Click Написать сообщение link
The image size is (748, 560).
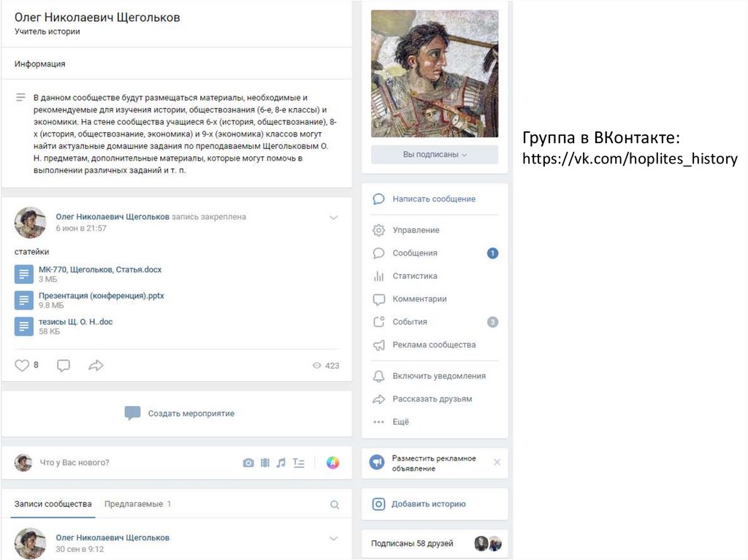(x=434, y=199)
